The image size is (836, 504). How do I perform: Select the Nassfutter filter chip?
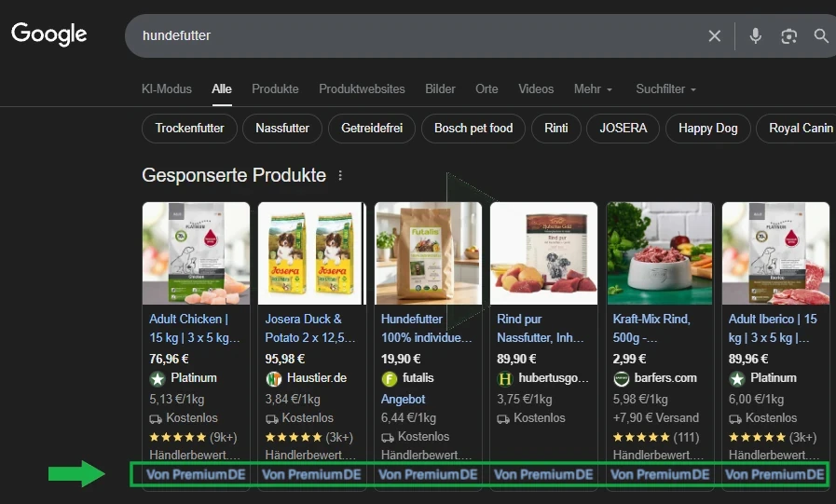(x=282, y=129)
